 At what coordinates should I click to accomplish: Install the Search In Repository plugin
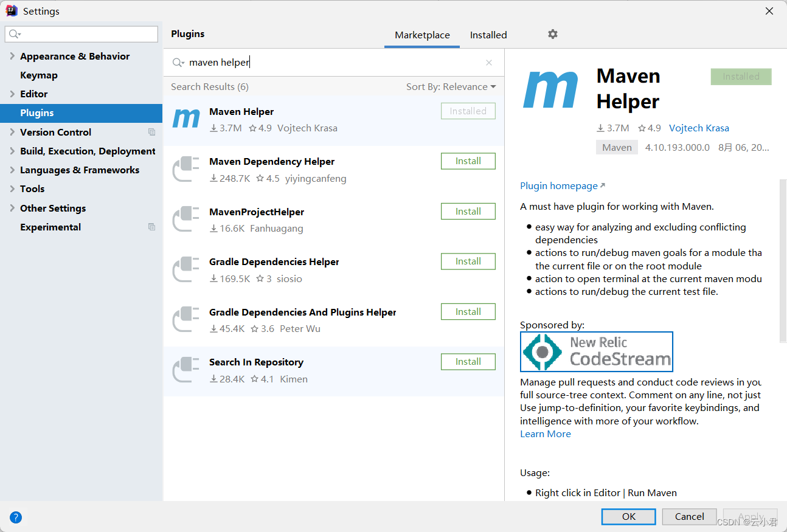click(x=468, y=362)
